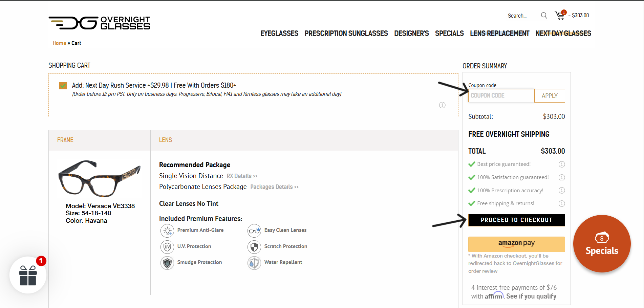This screenshot has width=644, height=308.
Task: Click info icon beside 100% Prescription accuracy
Action: pyautogui.click(x=561, y=190)
